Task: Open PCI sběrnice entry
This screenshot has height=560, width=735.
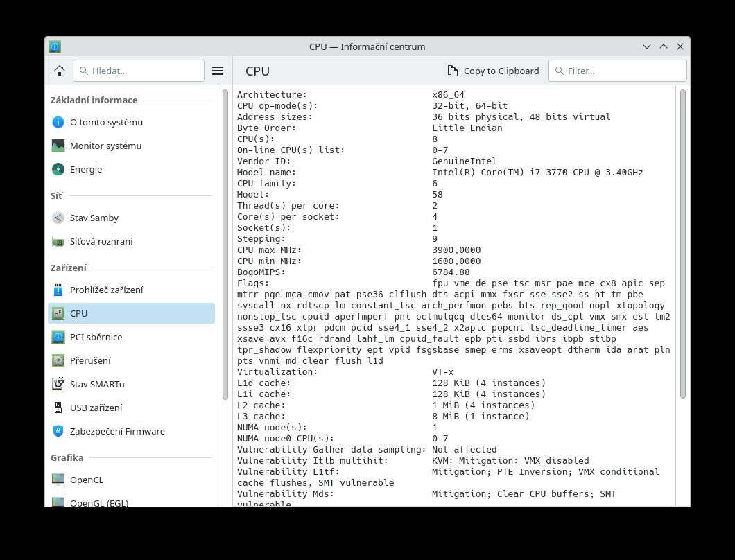Action: pyautogui.click(x=131, y=337)
